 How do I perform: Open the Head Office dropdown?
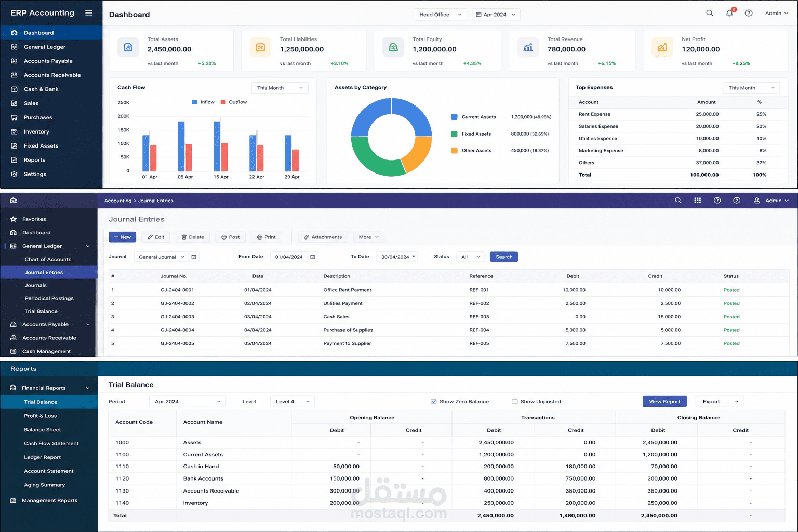440,15
